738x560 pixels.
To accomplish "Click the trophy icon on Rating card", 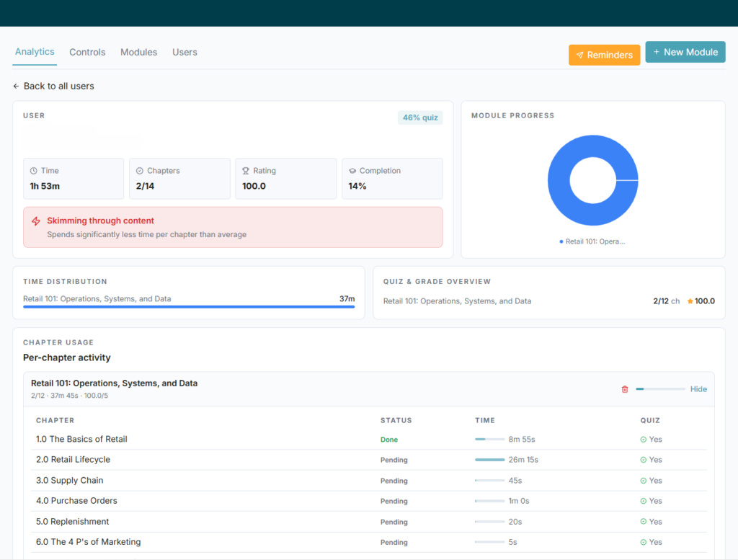I will pyautogui.click(x=246, y=171).
